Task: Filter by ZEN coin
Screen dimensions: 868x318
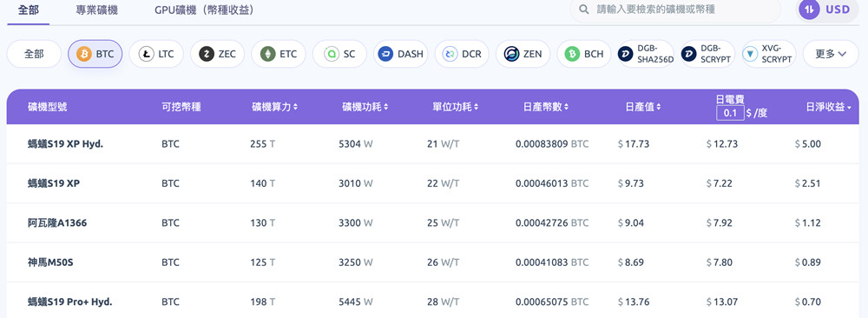Action: click(523, 54)
